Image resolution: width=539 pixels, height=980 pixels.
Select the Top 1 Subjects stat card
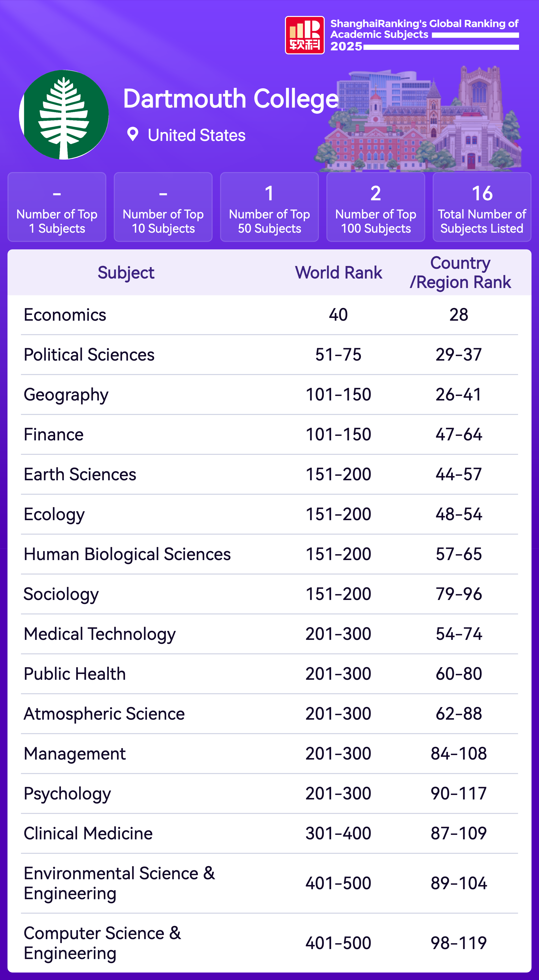point(57,207)
